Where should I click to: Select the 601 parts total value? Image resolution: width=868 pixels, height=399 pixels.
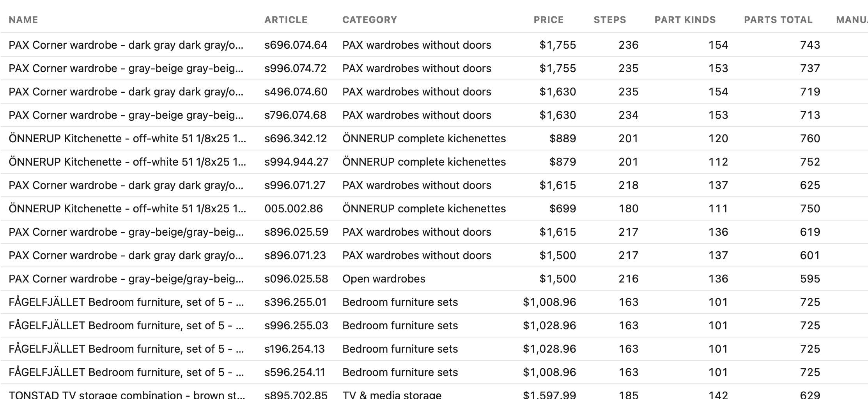810,256
